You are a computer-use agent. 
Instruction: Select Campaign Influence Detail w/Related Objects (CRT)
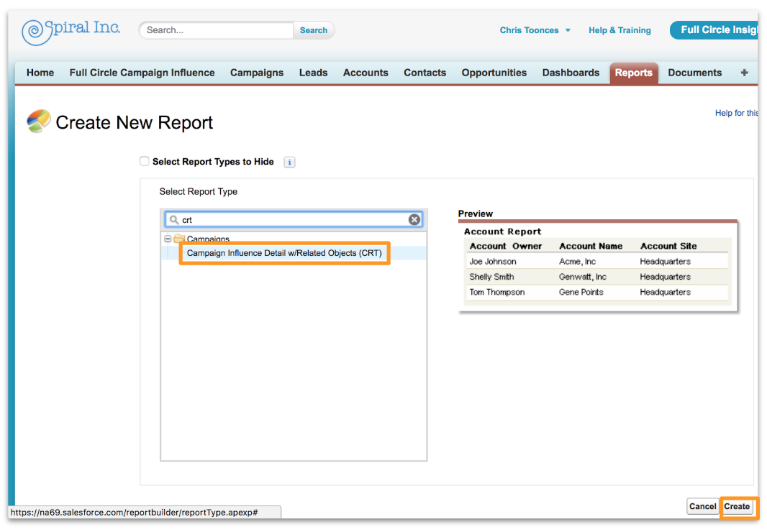pos(284,253)
